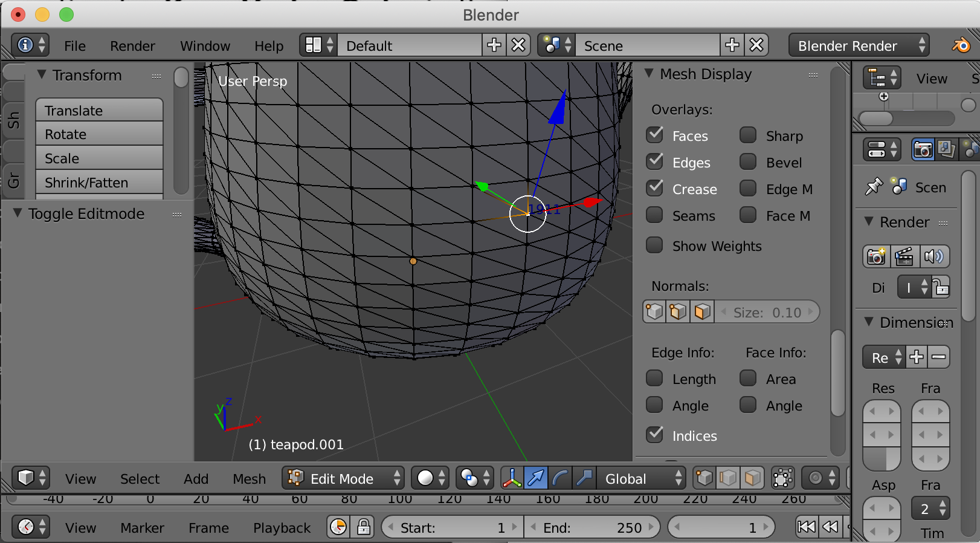
Task: Toggle limit selection to visible
Action: coord(782,478)
